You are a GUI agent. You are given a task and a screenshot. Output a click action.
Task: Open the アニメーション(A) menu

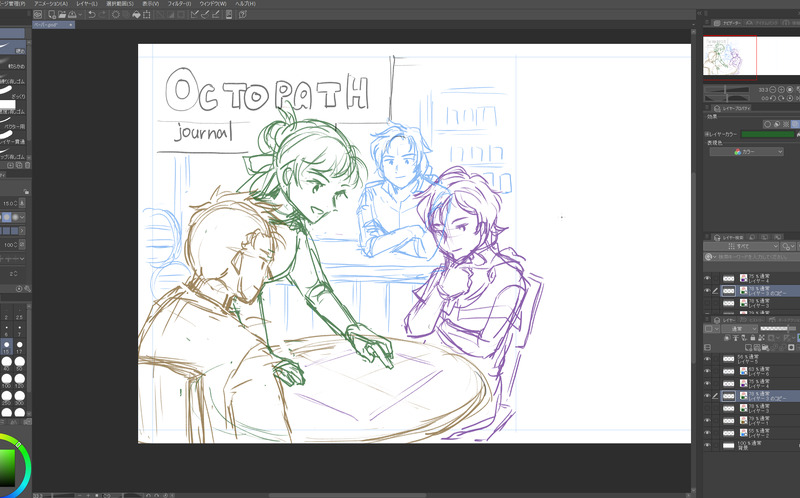[51, 4]
